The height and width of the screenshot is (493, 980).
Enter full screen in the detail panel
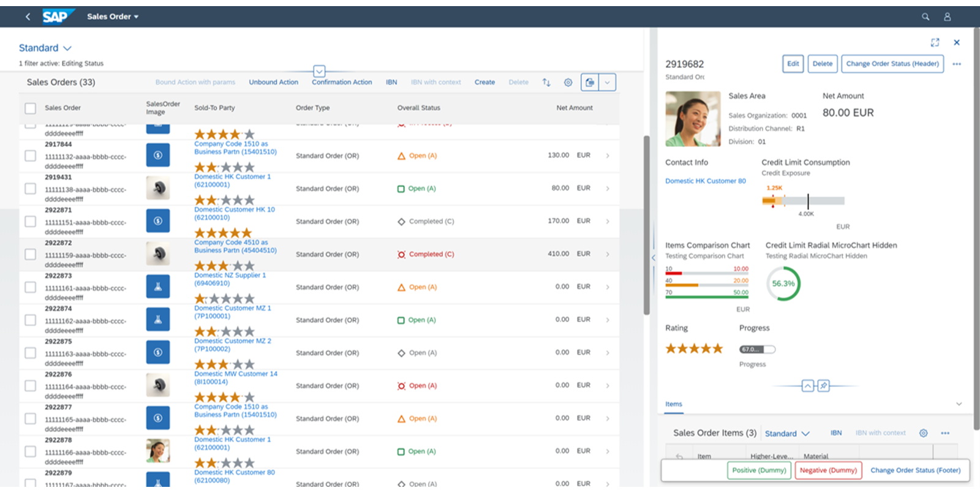pyautogui.click(x=935, y=42)
